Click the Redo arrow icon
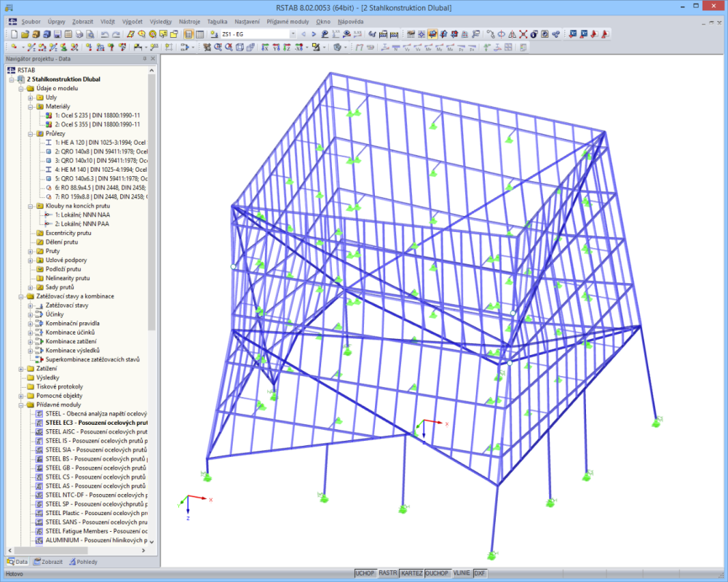Image resolution: width=728 pixels, height=582 pixels. coord(116,34)
